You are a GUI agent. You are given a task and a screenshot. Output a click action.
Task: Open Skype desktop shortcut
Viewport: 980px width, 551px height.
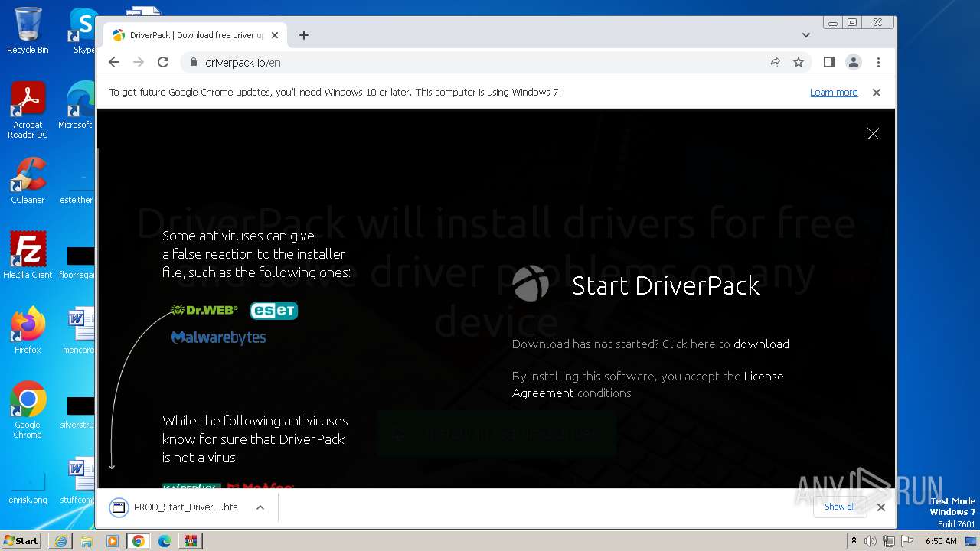[x=83, y=31]
